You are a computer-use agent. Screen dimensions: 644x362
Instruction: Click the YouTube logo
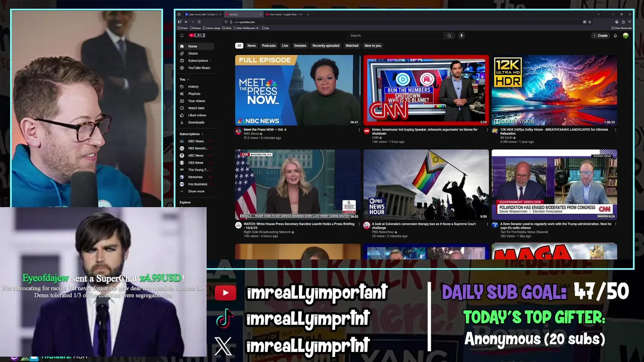click(x=197, y=36)
